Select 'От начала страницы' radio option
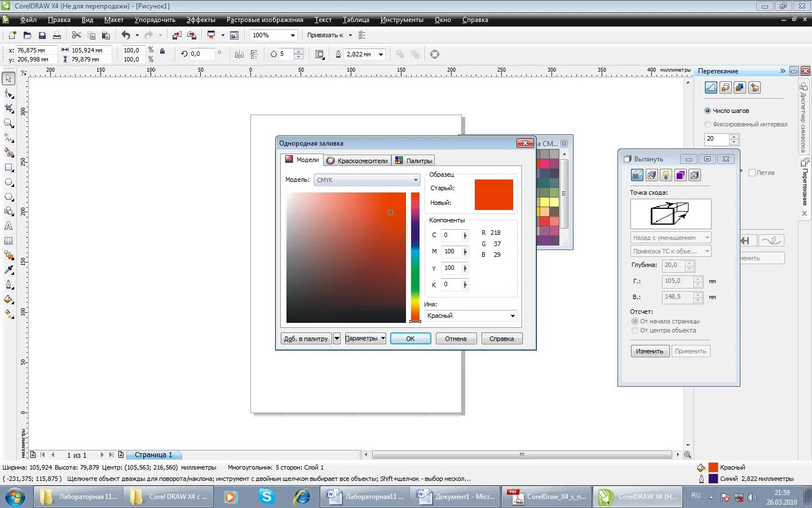Image resolution: width=812 pixels, height=508 pixels. coord(635,321)
